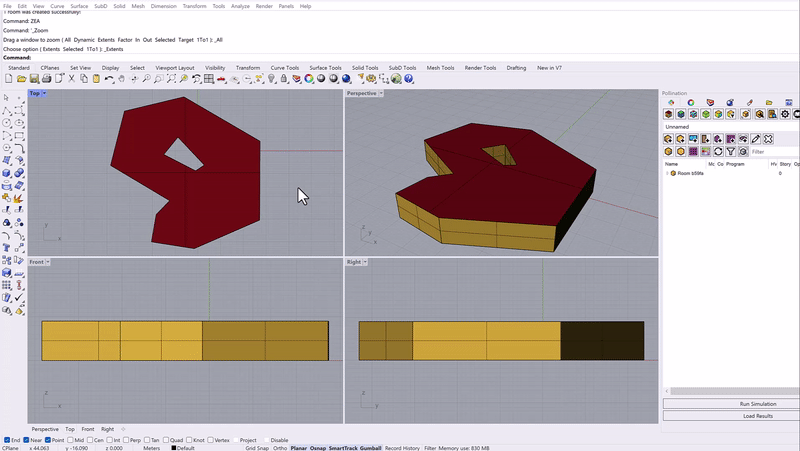
Task: Uncheck the End osnap checkbox
Action: point(7,440)
